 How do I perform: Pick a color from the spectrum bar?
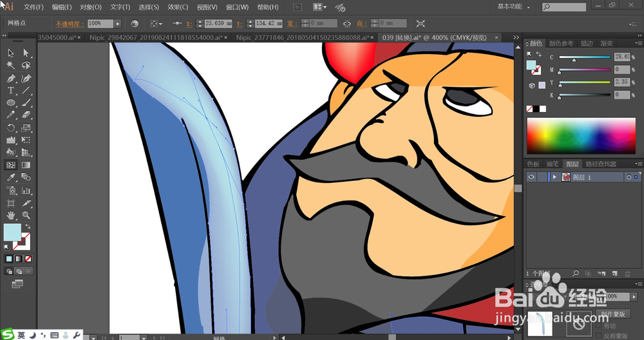581,136
